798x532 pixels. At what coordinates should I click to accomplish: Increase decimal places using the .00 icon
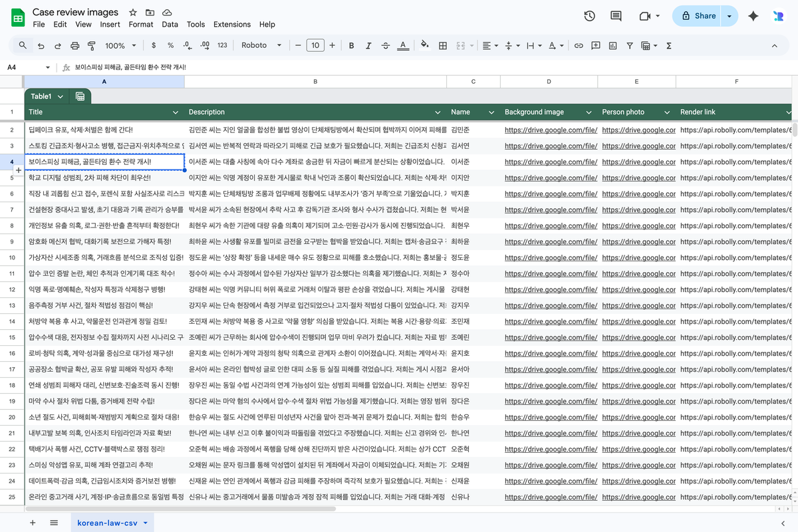203,45
